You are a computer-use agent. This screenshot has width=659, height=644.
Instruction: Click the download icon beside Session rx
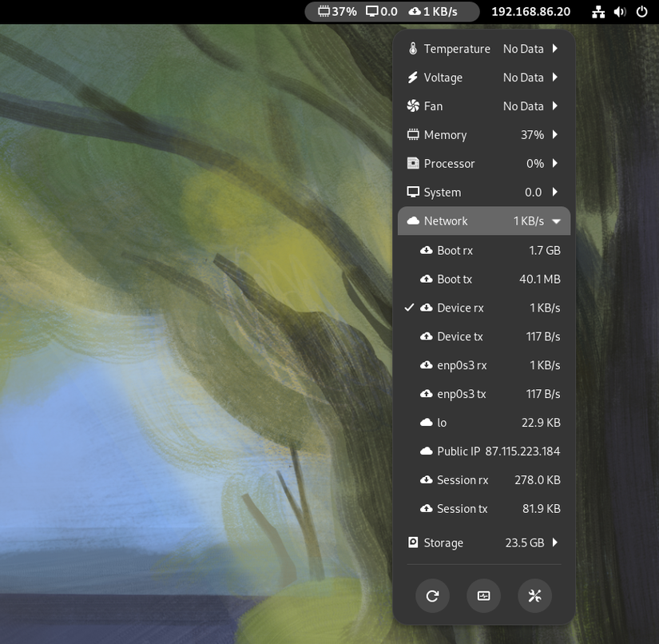(427, 479)
